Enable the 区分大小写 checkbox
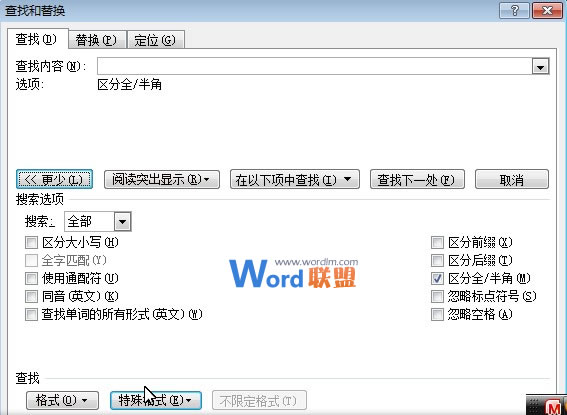The width and height of the screenshot is (567, 415). tap(31, 243)
